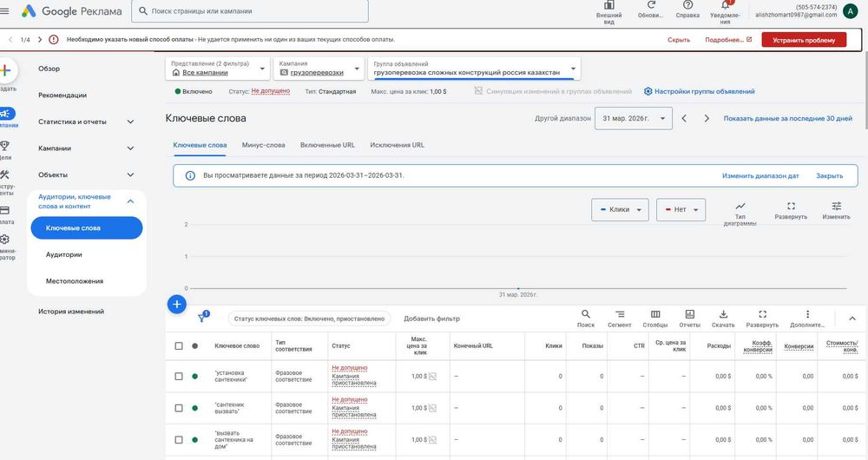Click the table Поиск search icon
Image resolution: width=868 pixels, height=460 pixels.
click(x=586, y=314)
